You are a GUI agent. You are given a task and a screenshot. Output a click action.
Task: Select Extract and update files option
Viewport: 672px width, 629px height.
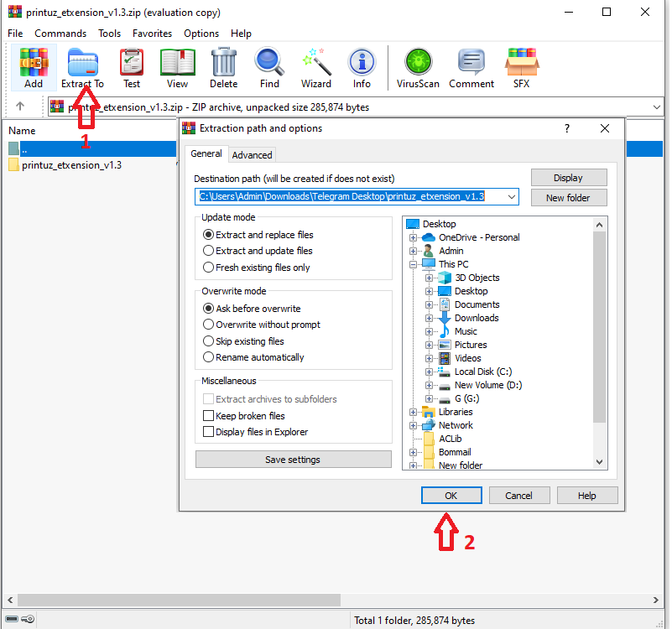(x=208, y=251)
